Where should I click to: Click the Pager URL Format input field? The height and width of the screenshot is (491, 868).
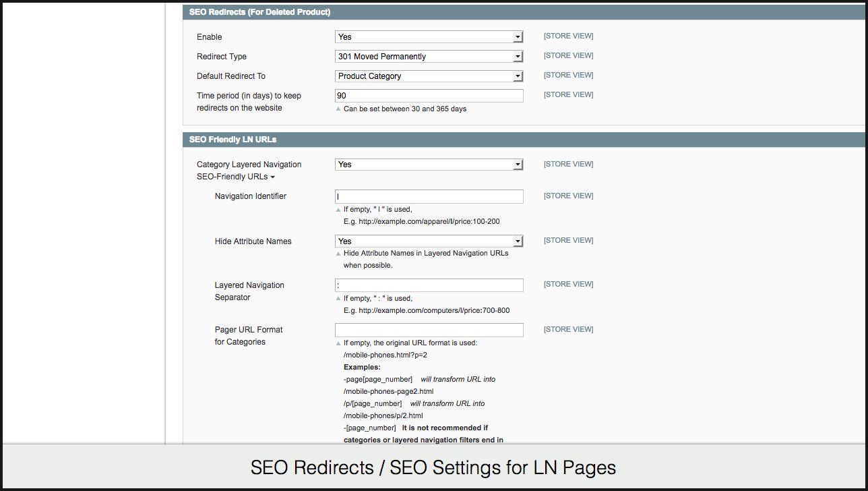[429, 330]
